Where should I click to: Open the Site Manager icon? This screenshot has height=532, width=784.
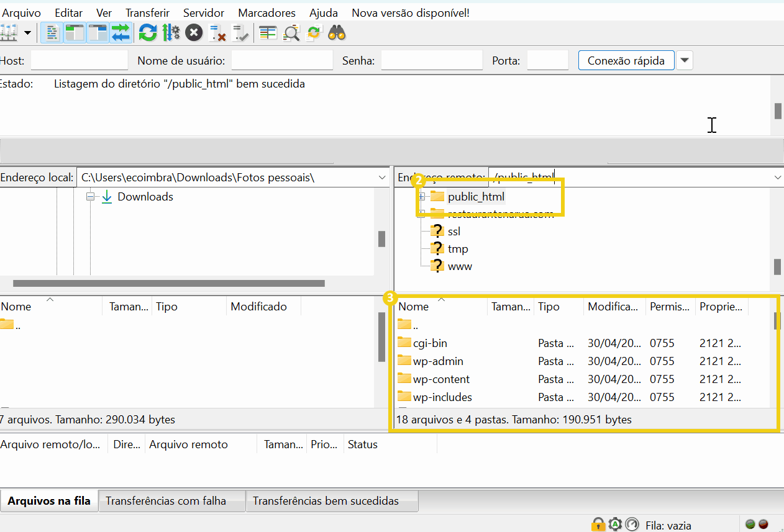[8, 33]
